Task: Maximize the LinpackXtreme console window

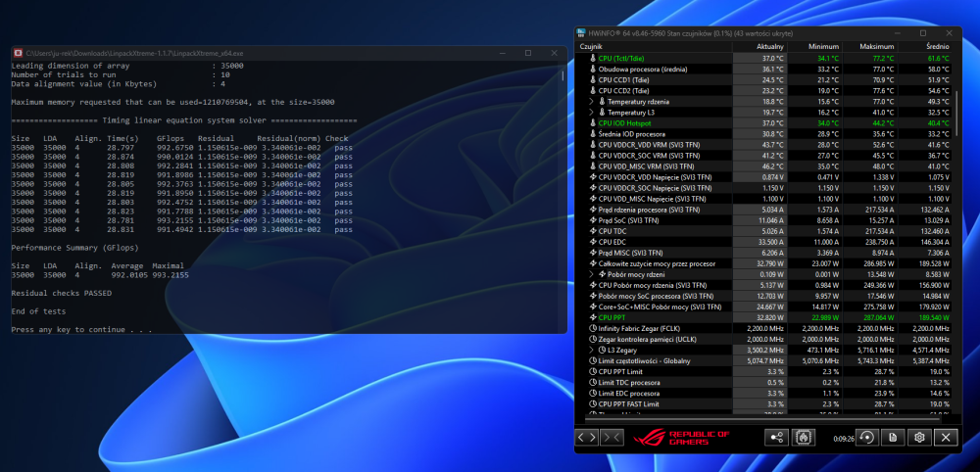Action: click(x=528, y=53)
